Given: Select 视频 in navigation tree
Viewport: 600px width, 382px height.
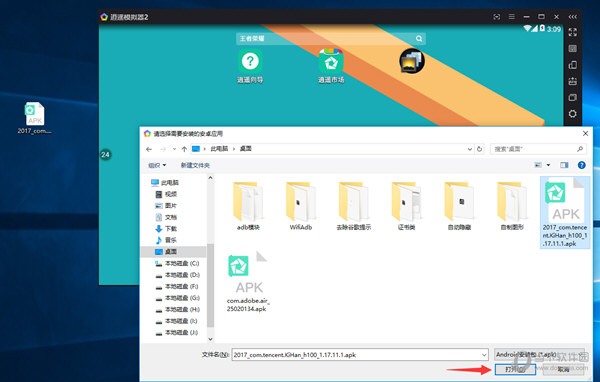Looking at the screenshot, I should [166, 194].
